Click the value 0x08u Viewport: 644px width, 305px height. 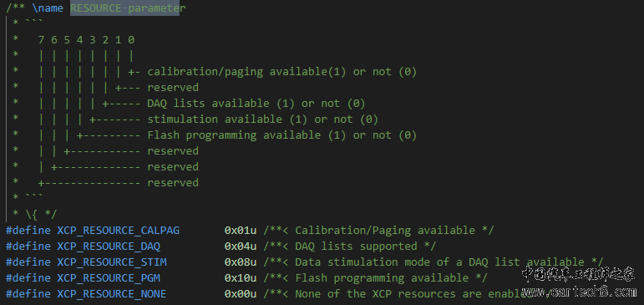(x=241, y=262)
